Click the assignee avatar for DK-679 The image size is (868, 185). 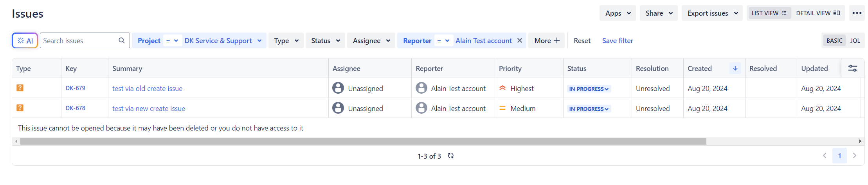(338, 88)
